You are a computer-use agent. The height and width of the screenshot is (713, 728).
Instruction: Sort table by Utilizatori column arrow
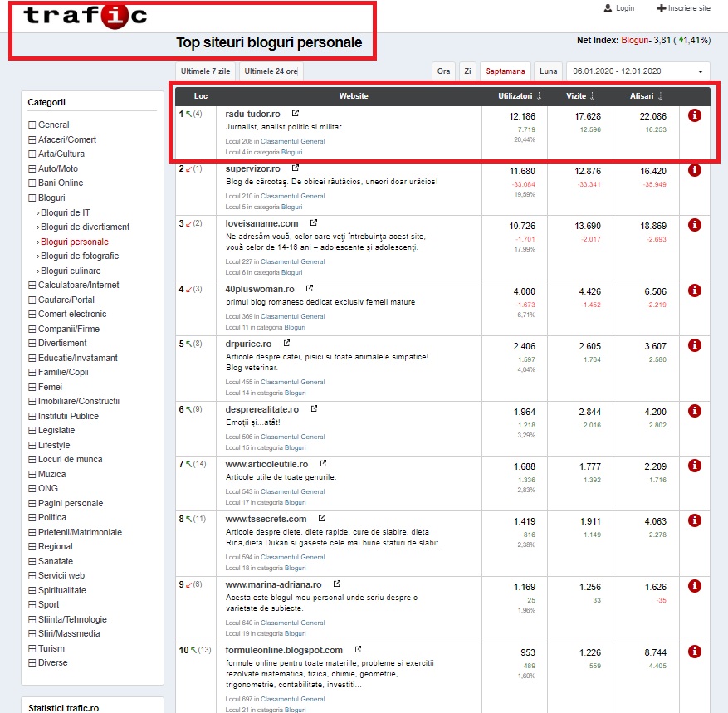tap(539, 96)
